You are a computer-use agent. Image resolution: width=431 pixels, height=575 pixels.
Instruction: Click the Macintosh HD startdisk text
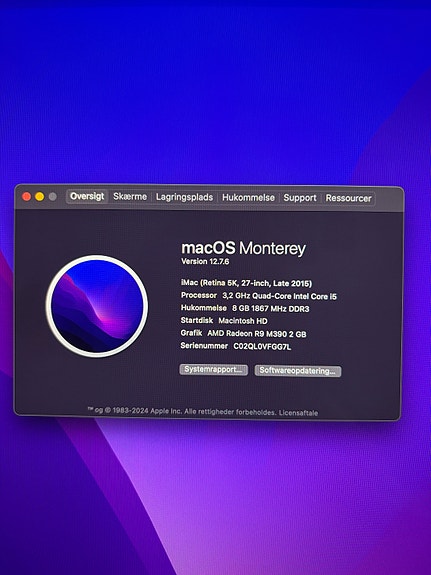tap(243, 321)
